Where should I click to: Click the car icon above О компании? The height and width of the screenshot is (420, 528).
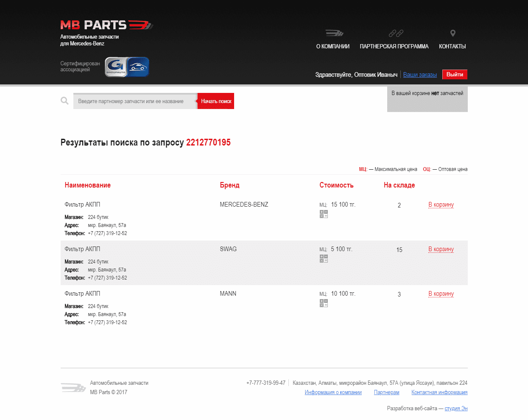(x=334, y=33)
